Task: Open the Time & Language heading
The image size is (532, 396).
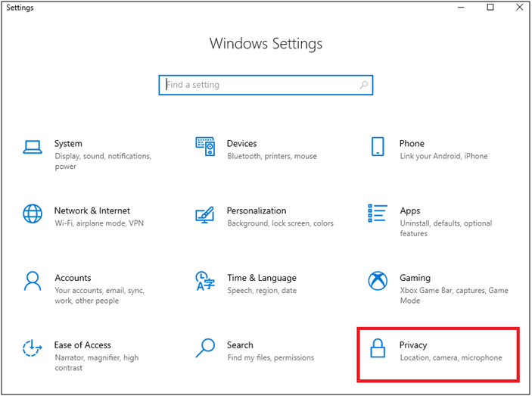Action: coord(262,278)
